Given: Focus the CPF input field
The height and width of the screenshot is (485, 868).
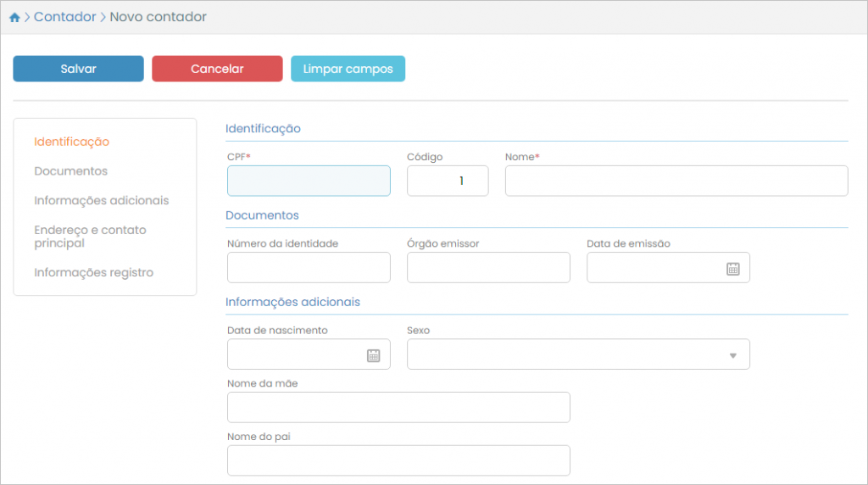Looking at the screenshot, I should 309,181.
